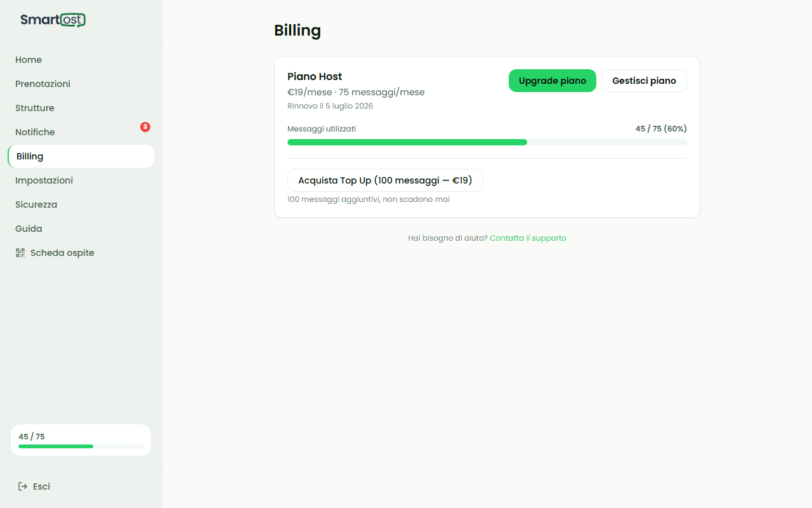The width and height of the screenshot is (812, 508).
Task: Click the sidebar message usage bar
Action: [x=81, y=446]
